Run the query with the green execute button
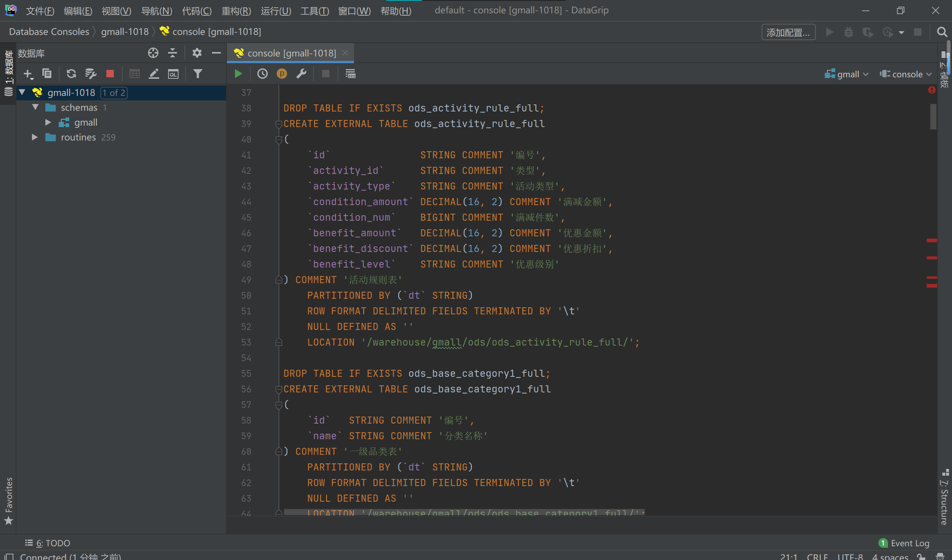 point(238,74)
